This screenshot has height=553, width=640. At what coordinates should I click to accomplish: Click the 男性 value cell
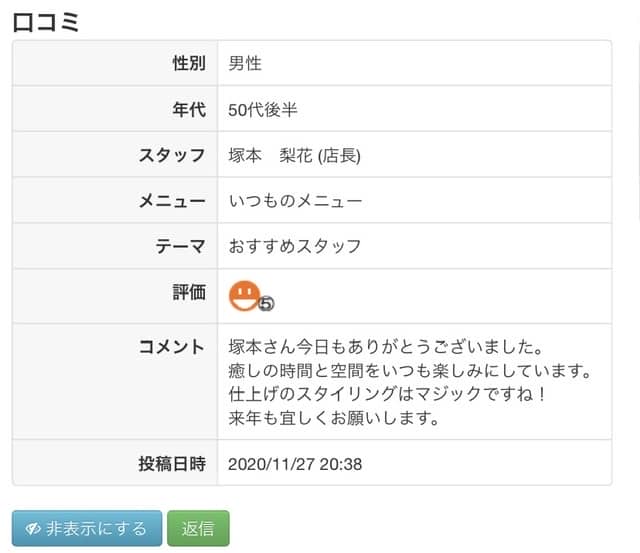[414, 63]
